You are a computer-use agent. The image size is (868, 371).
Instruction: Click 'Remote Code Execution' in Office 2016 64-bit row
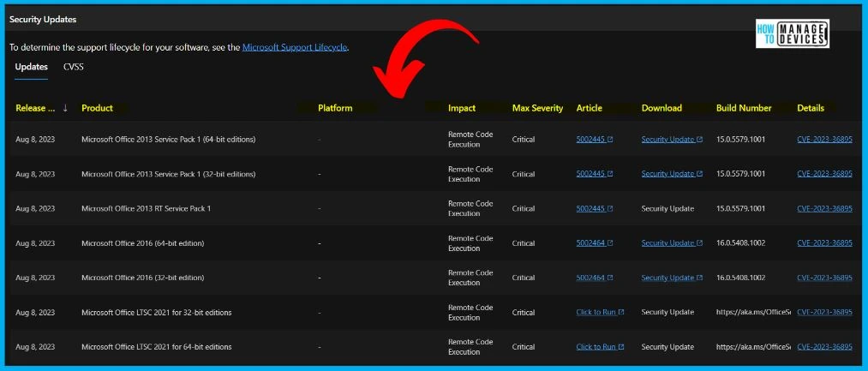(x=470, y=243)
